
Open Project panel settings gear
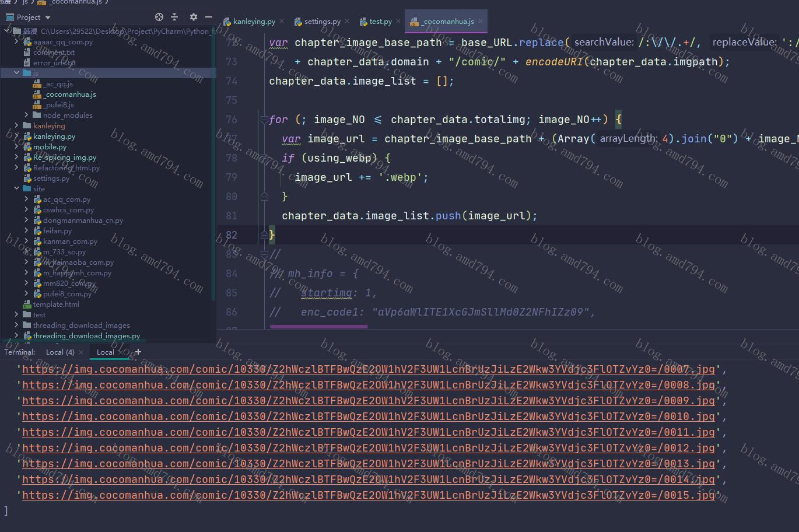194,17
